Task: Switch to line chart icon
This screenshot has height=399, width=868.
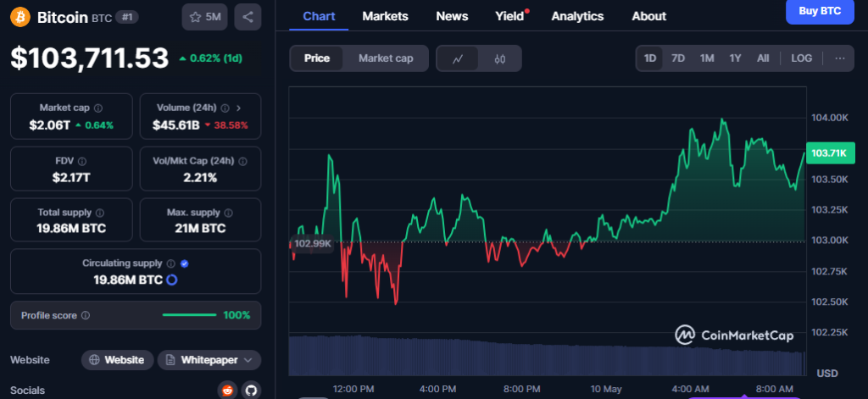Action: coord(458,58)
